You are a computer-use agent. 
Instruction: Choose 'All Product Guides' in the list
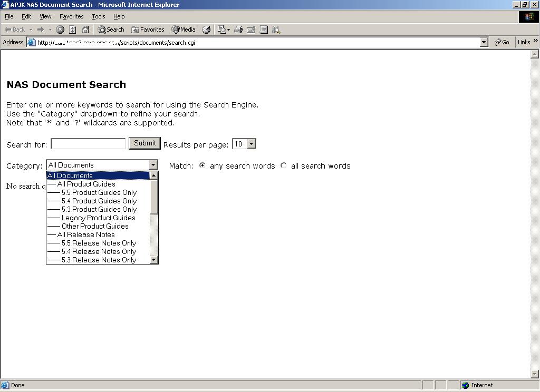pyautogui.click(x=98, y=184)
